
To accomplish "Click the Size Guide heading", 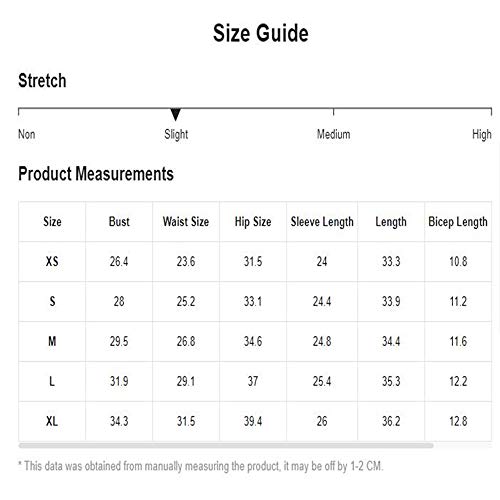I will (x=261, y=33).
